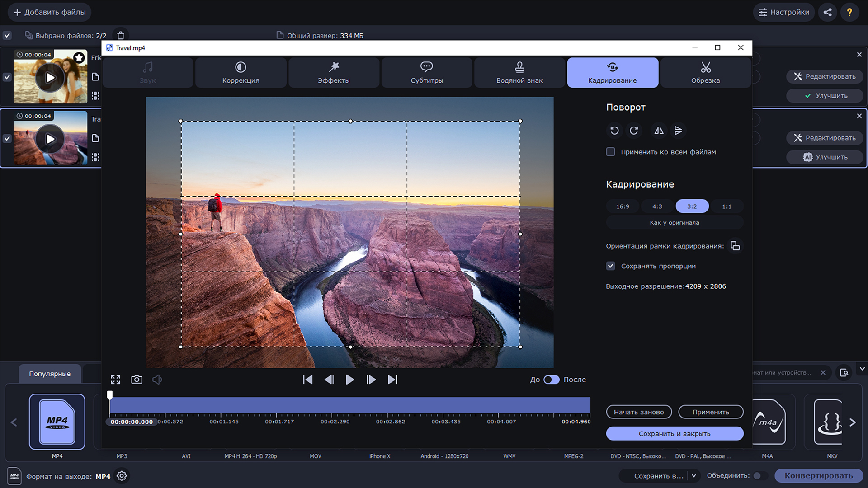Drag the timeline playhead position
Viewport: 868px width, 488px height.
[110, 394]
